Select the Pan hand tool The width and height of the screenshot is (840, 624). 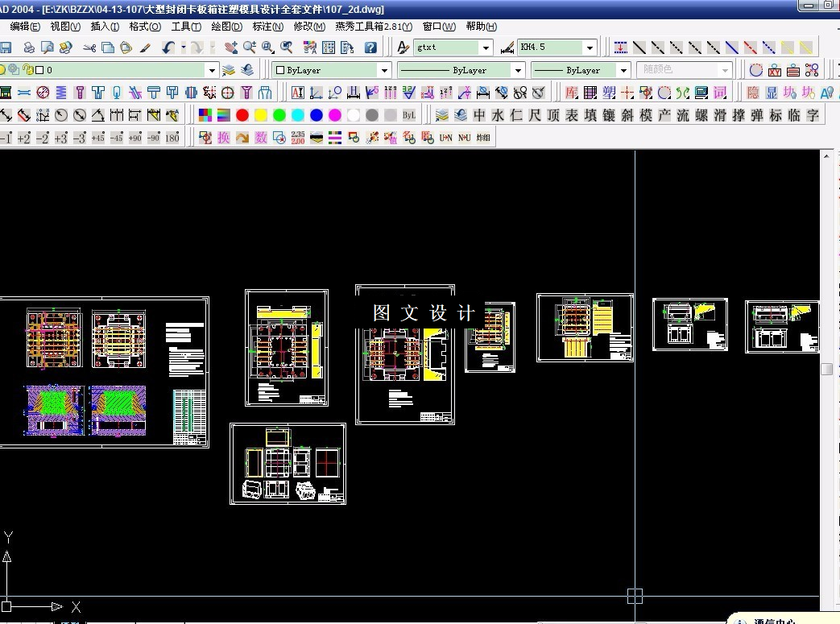(x=231, y=48)
